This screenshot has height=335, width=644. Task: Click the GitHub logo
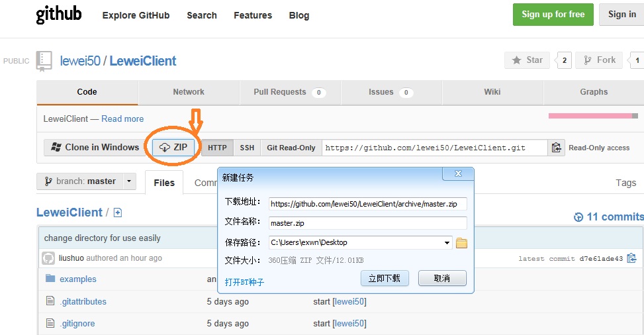[59, 15]
